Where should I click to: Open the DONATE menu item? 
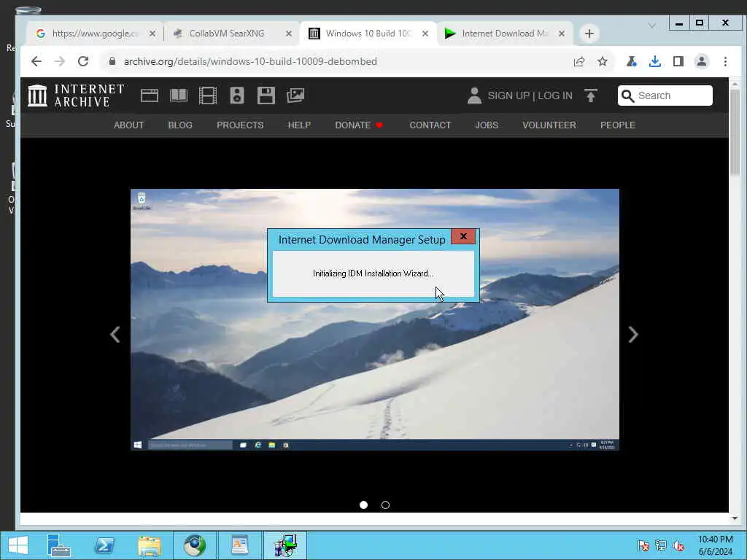(x=359, y=125)
